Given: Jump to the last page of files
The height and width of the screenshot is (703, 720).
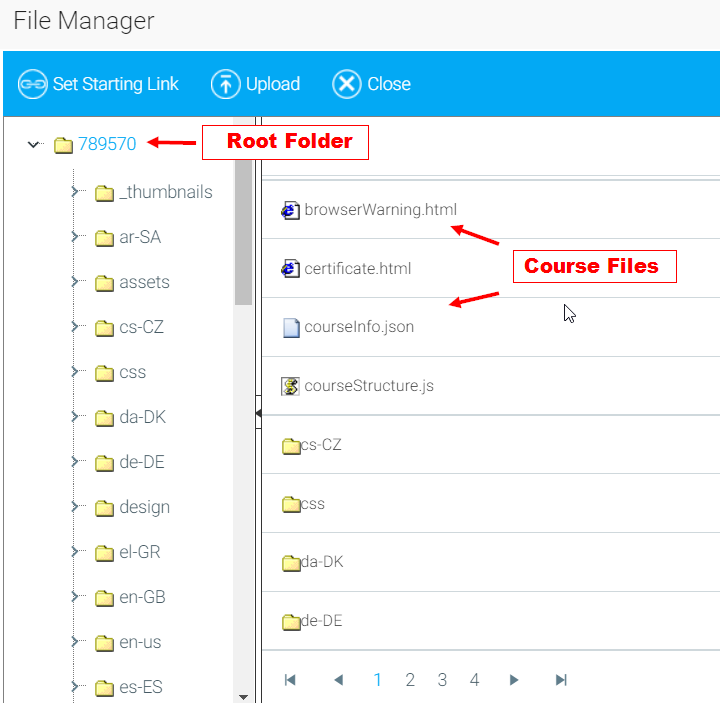Looking at the screenshot, I should pyautogui.click(x=561, y=680).
